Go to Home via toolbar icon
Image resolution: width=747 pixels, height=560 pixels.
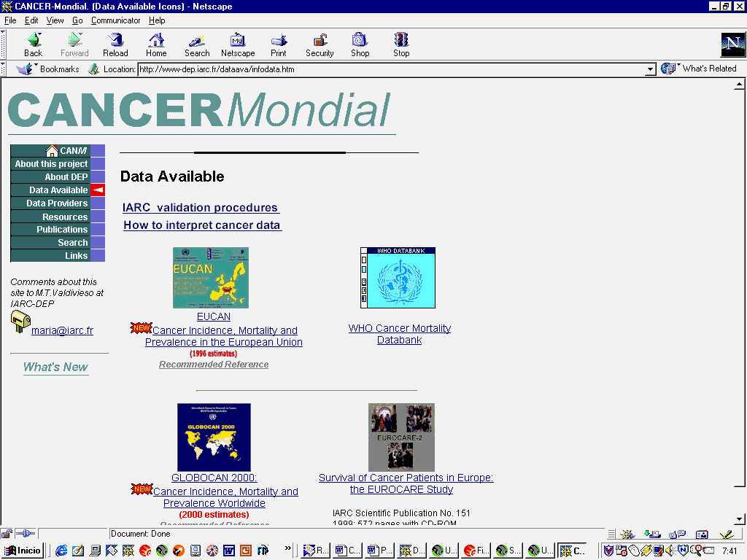[156, 41]
